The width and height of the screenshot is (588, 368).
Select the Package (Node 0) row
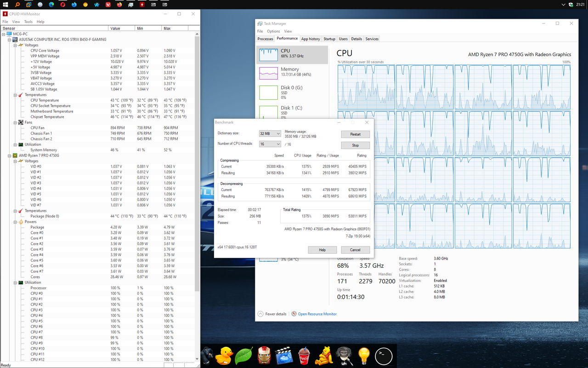[x=98, y=216]
